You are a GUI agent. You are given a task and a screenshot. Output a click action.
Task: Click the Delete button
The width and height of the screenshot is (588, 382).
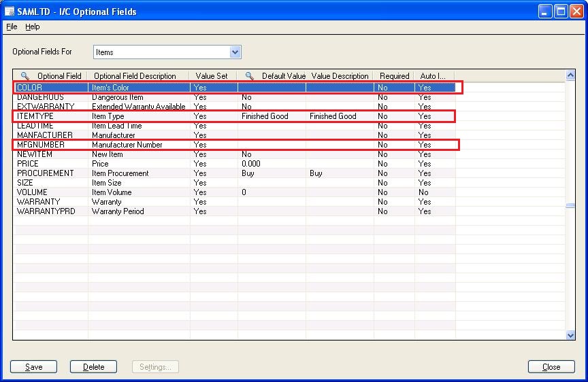pos(93,366)
